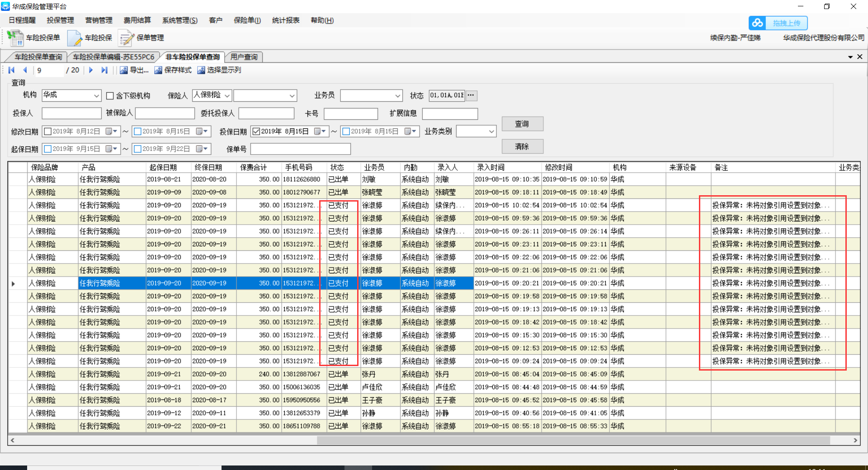Tick the 修改日期 start date checkbox
This screenshot has height=470, width=868.
point(48,132)
